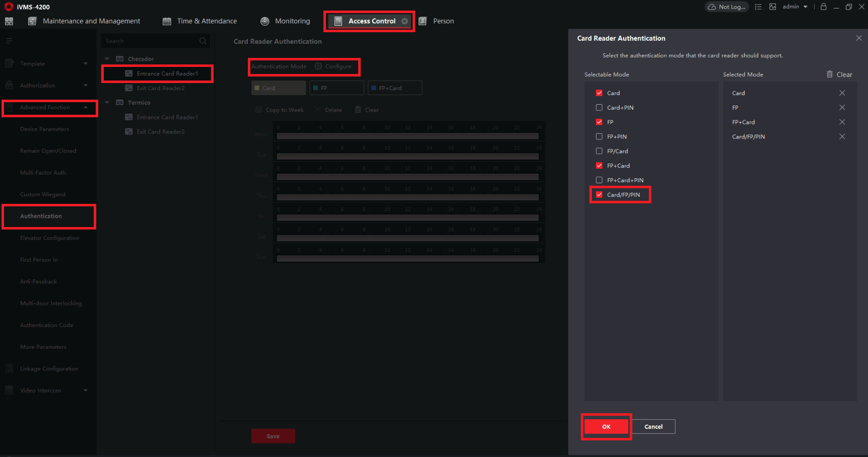
Task: Tick the FP+Card+PIN checkbox
Action: tap(599, 180)
